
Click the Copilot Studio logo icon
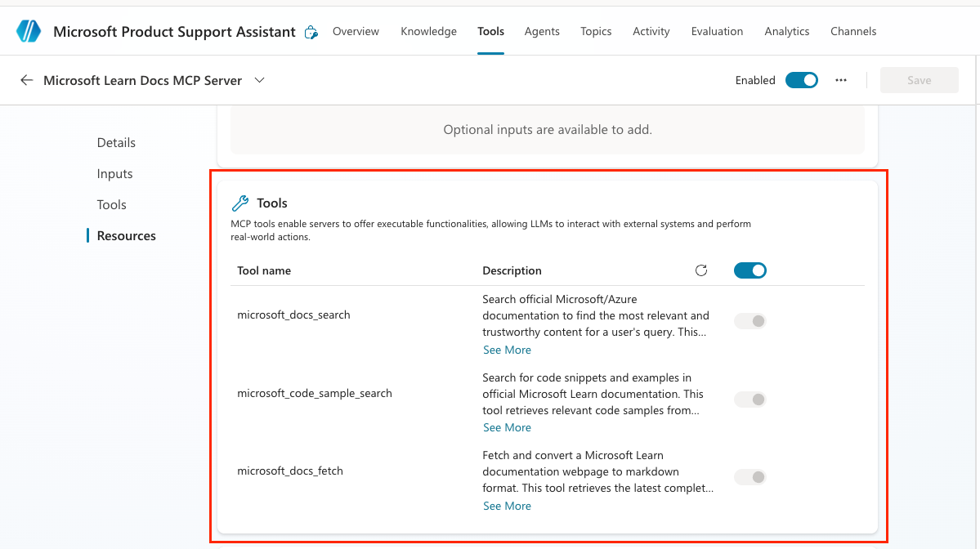pos(28,31)
